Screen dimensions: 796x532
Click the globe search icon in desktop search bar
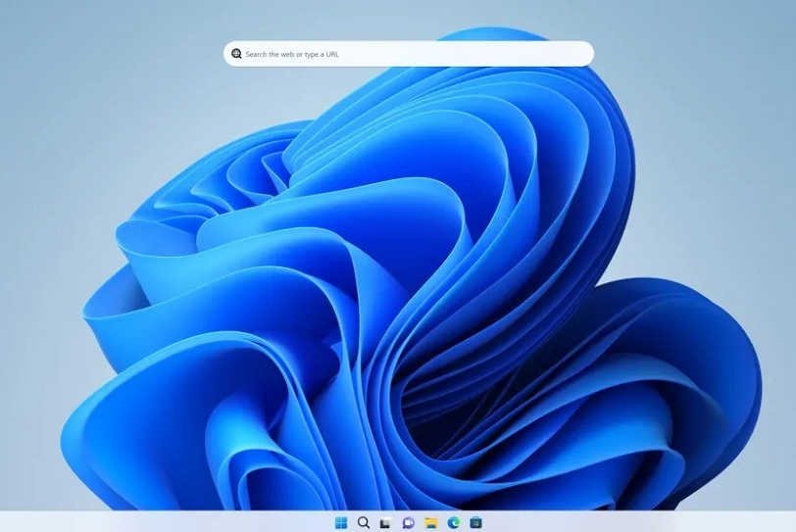pyautogui.click(x=236, y=54)
